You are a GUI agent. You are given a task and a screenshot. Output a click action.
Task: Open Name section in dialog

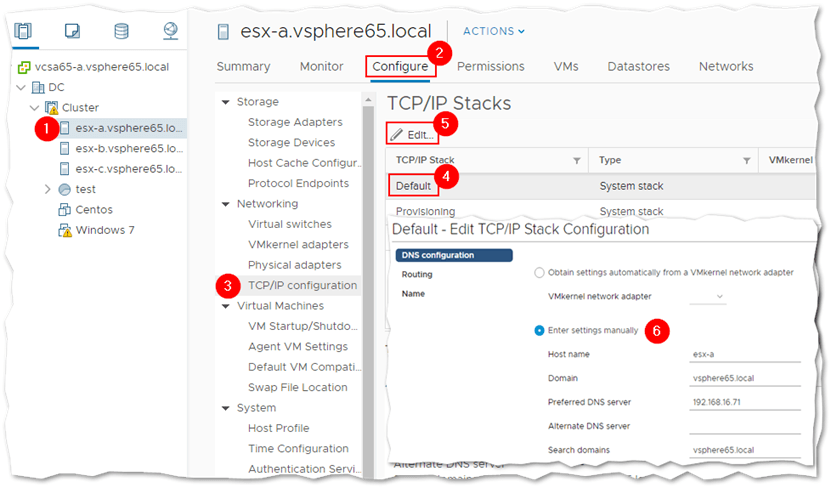click(413, 294)
